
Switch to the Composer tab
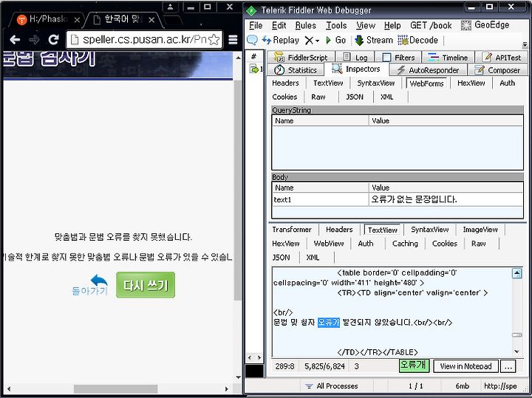(498, 70)
